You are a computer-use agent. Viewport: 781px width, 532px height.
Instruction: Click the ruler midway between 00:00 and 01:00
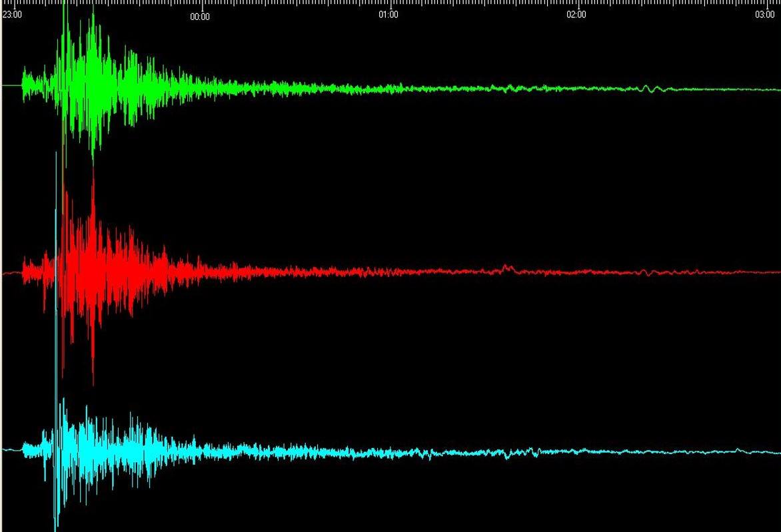point(294,4)
